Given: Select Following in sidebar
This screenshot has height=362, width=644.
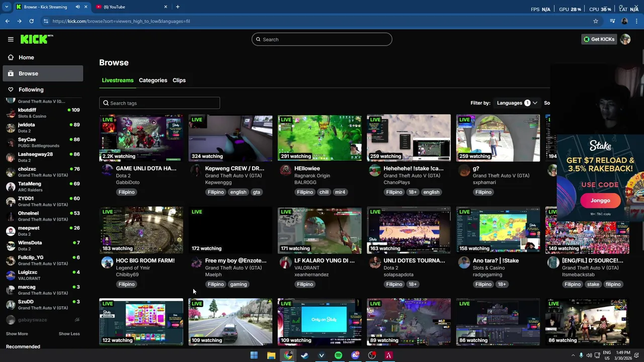Looking at the screenshot, I should pos(43,89).
